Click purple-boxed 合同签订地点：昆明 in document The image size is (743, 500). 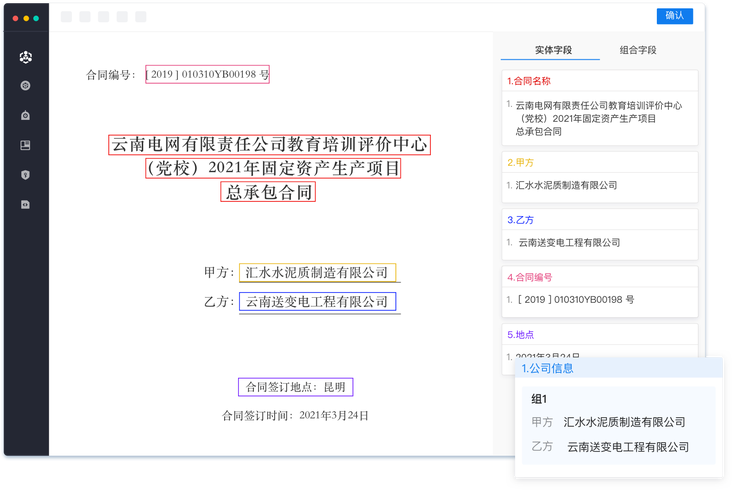click(296, 387)
